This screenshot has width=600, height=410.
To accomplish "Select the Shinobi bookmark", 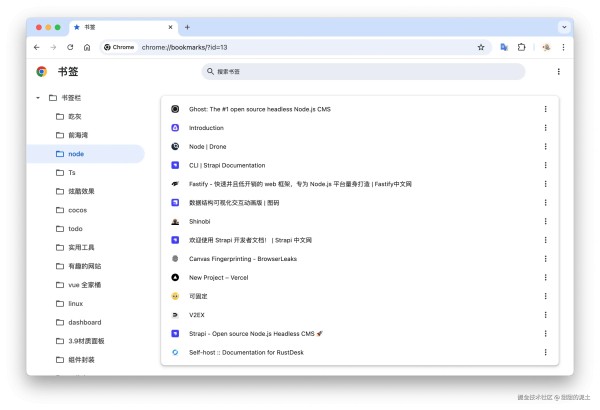I will pos(360,221).
